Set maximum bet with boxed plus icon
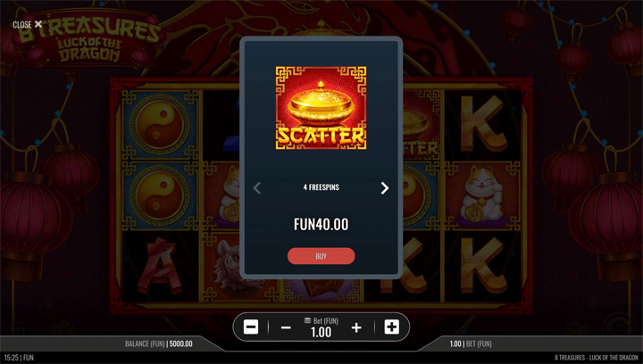 (392, 327)
